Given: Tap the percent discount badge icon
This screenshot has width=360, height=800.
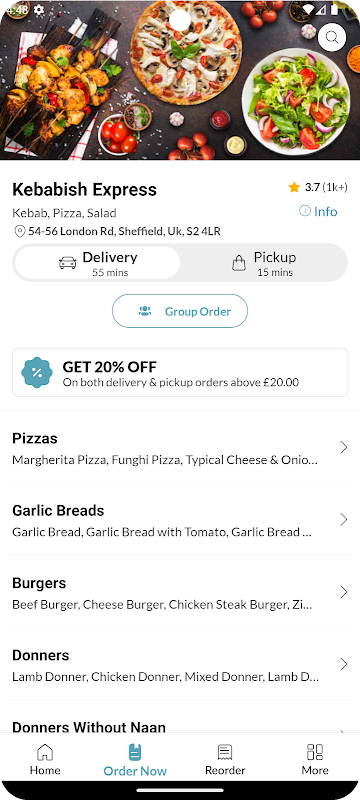Looking at the screenshot, I should pyautogui.click(x=37, y=372).
